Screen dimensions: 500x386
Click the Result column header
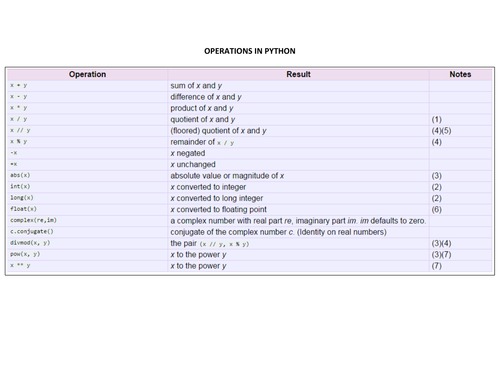(x=298, y=74)
